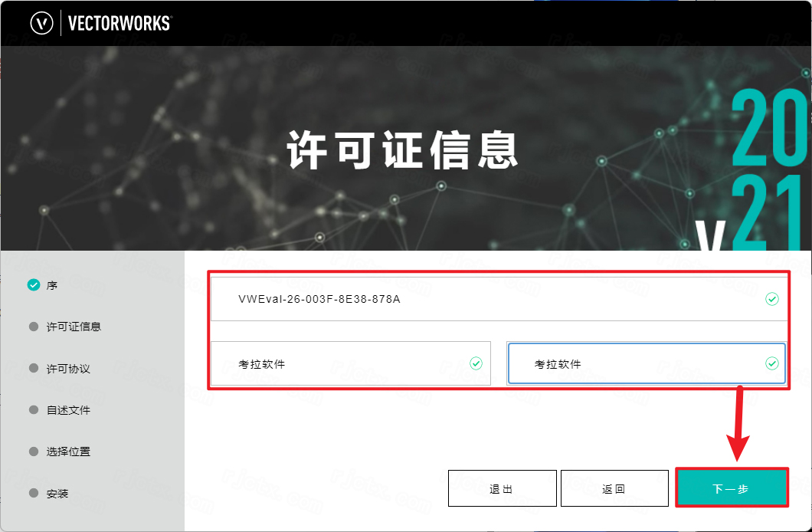The height and width of the screenshot is (532, 812).
Task: Click the green validation check in serial number field
Action: pos(771,299)
